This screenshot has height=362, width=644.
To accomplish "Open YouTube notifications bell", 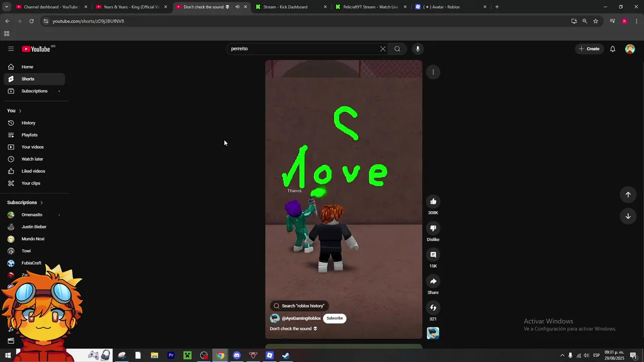I will click(x=612, y=49).
